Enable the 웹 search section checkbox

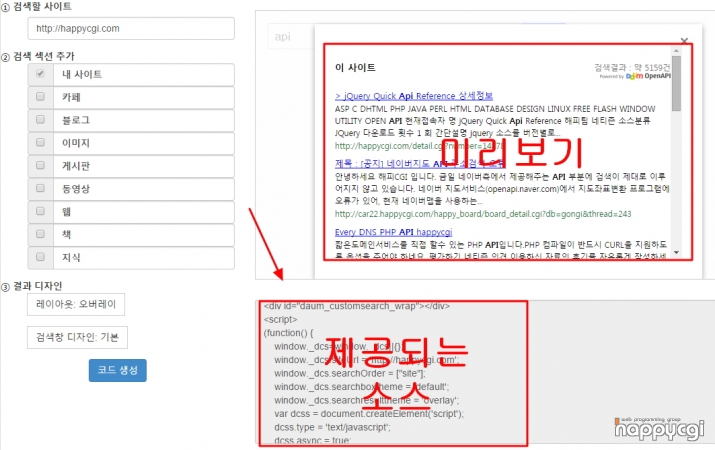coord(40,211)
